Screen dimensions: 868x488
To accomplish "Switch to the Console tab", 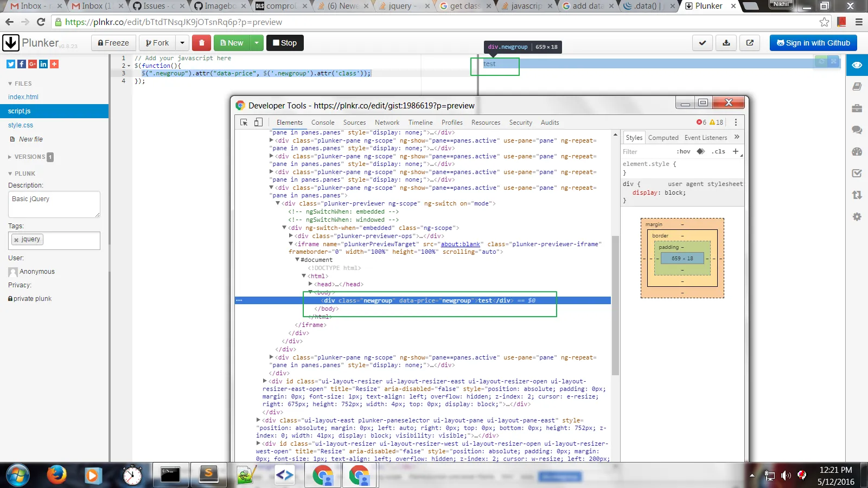I will [323, 123].
